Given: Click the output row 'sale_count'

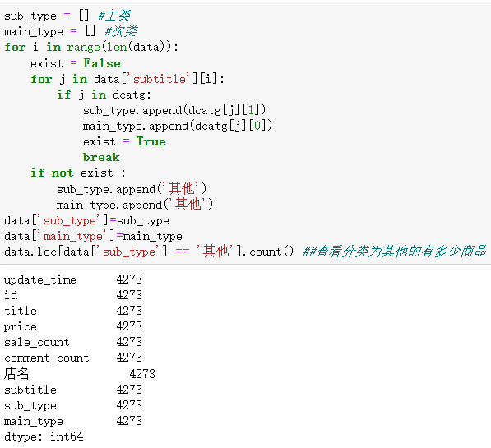Looking at the screenshot, I should click(x=73, y=342).
